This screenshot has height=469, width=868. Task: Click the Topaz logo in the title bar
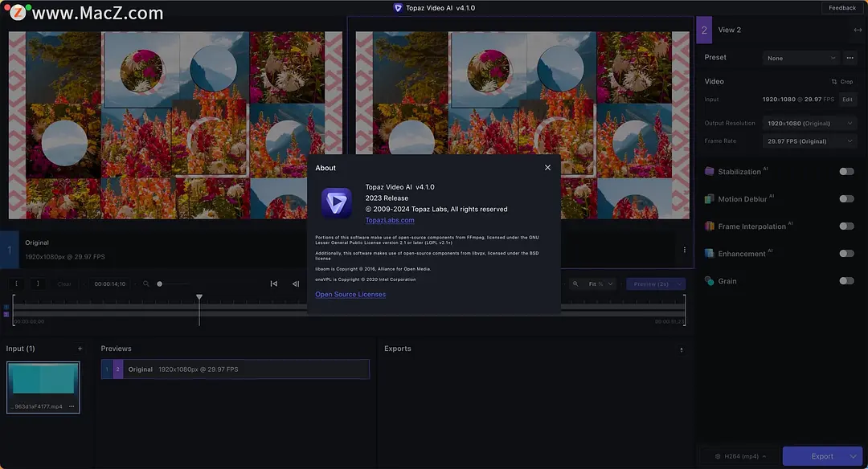[x=398, y=8]
